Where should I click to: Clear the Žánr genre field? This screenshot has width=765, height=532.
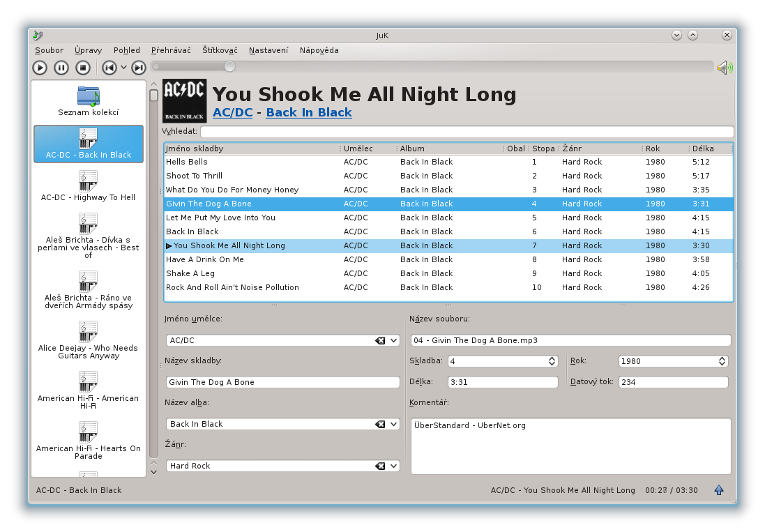click(380, 466)
